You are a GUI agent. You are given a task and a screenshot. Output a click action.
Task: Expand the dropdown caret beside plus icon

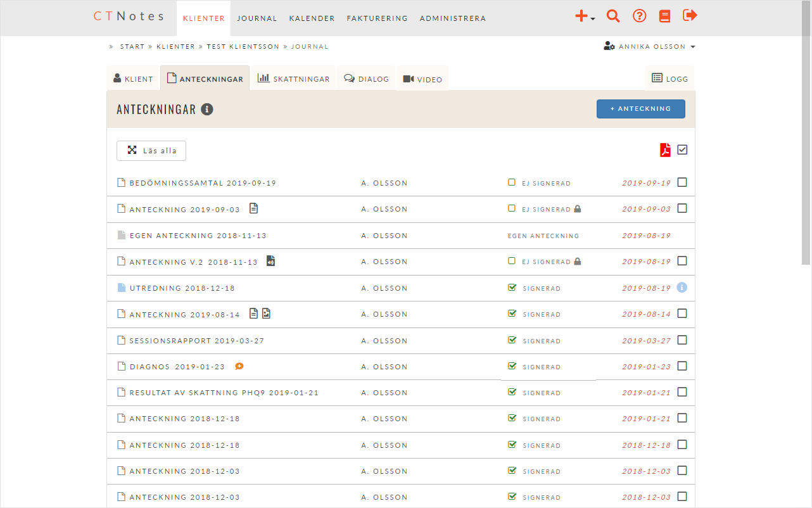click(593, 19)
